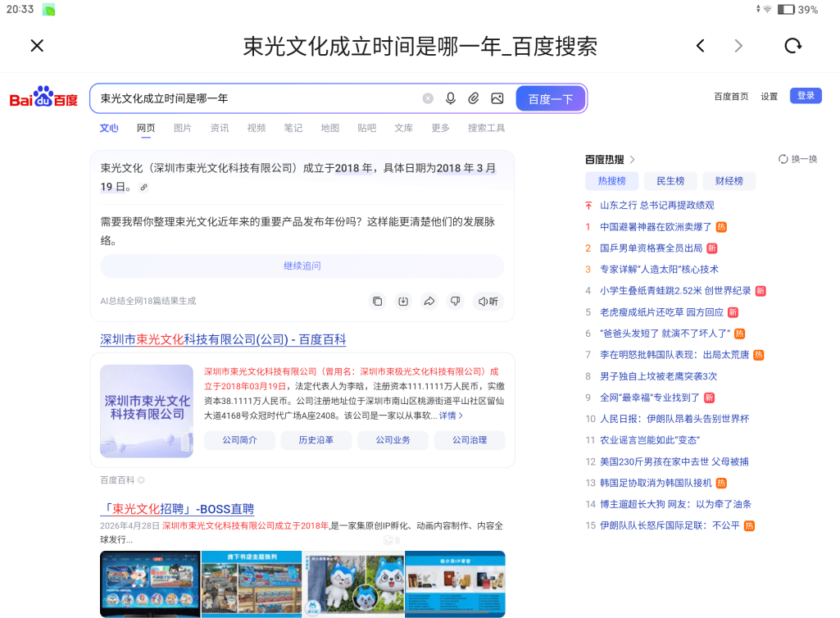This screenshot has width=840, height=618.
Task: Select the 热搜榜 tab
Action: tap(612, 181)
